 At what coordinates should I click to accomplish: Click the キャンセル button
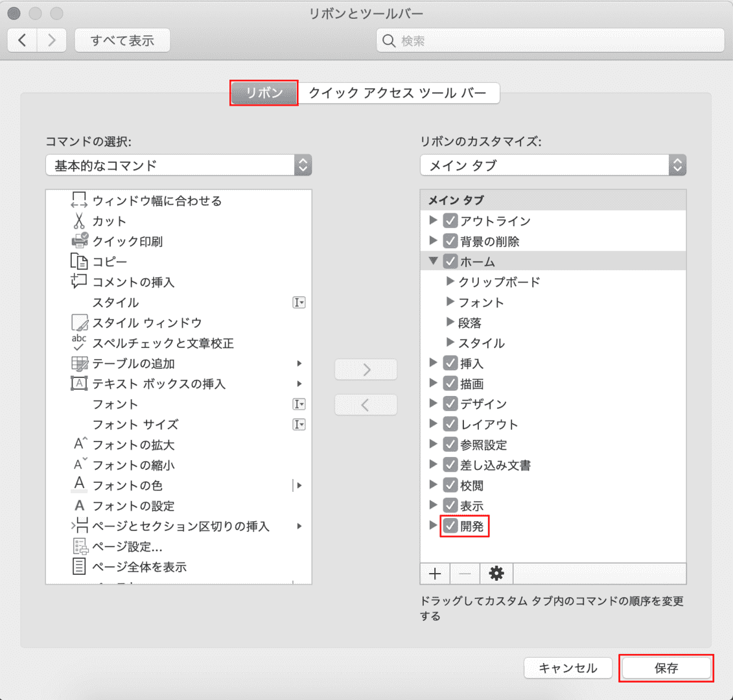pyautogui.click(x=568, y=668)
